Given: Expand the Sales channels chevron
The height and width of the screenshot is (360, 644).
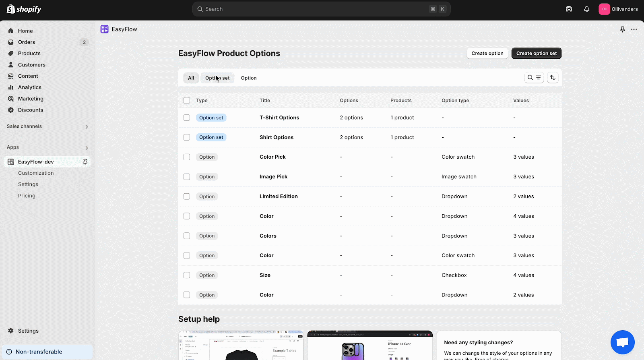Looking at the screenshot, I should [x=87, y=127].
